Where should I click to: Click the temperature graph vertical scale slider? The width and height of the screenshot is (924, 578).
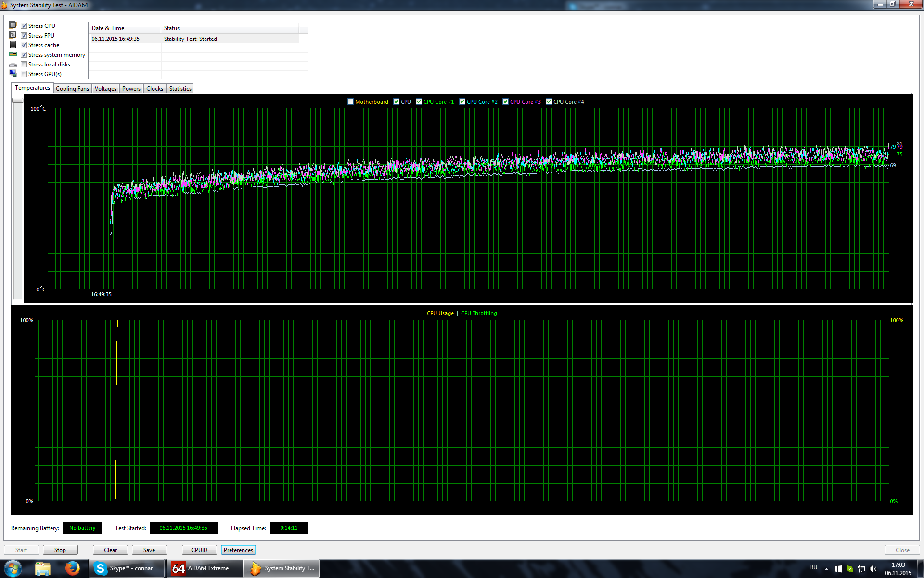tap(18, 100)
